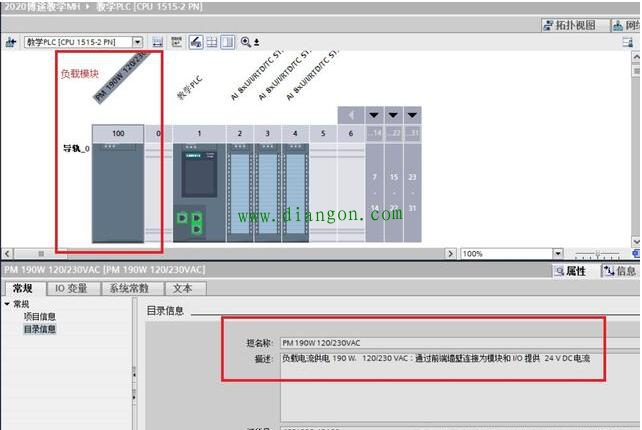Image resolution: width=642 pixels, height=430 pixels.
Task: Select the AI module in slot 2
Action: point(240,192)
